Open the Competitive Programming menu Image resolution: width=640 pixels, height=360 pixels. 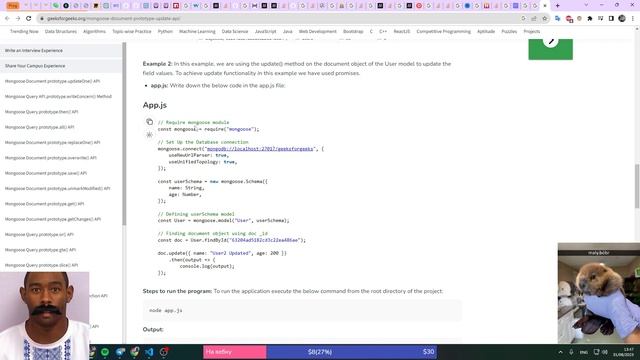tap(443, 31)
